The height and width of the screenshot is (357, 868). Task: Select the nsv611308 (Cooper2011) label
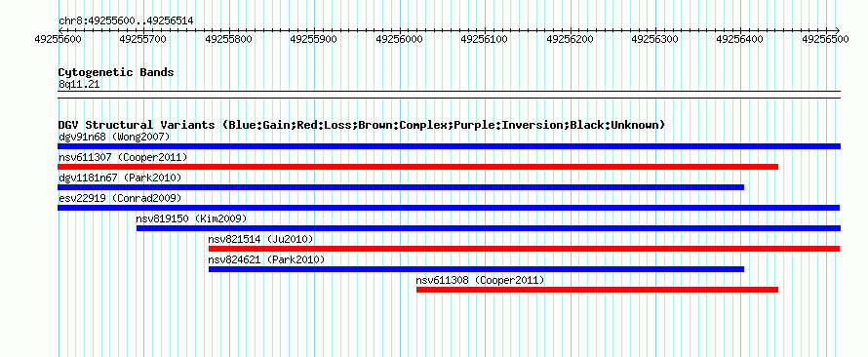pos(481,280)
